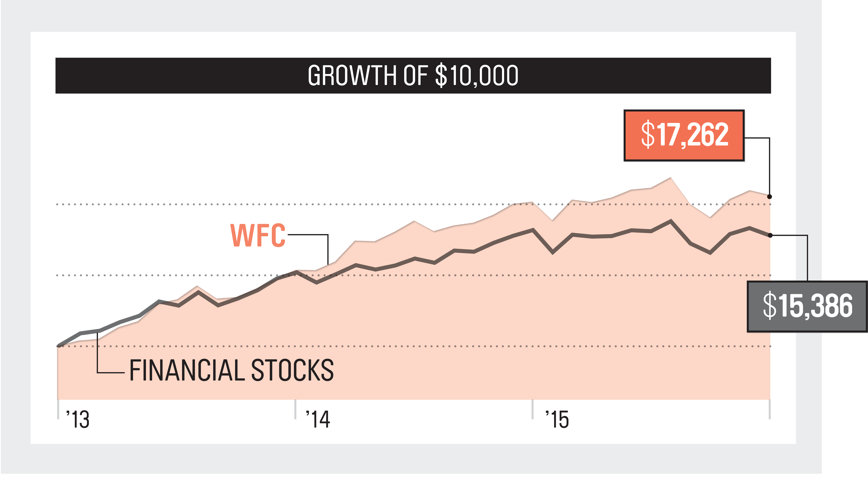This screenshot has height=484, width=868.
Task: Click the WFC line's black endpoint dot
Action: 770,197
